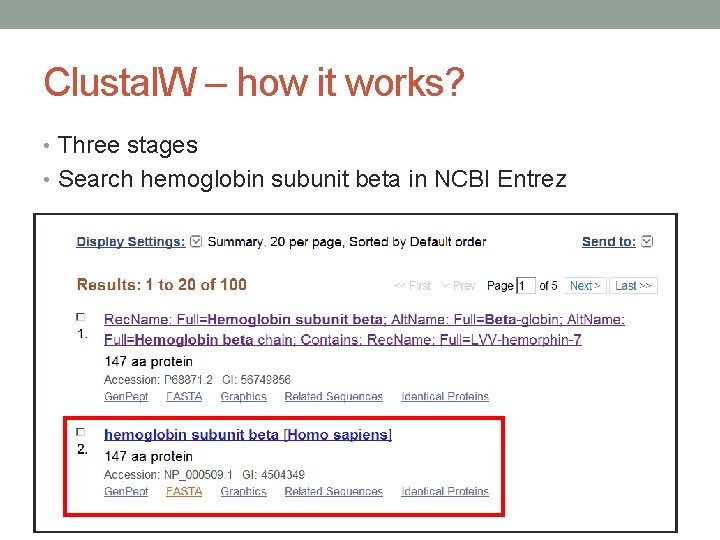Viewport: 720px width, 540px height.
Task: Click the 'Results: 1 to 20 of 100' text
Action: [x=162, y=285]
